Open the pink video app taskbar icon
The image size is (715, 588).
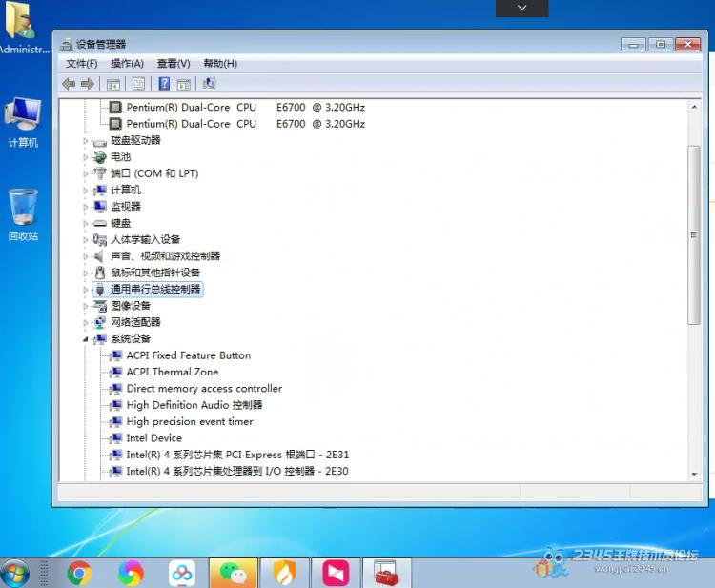click(x=336, y=573)
